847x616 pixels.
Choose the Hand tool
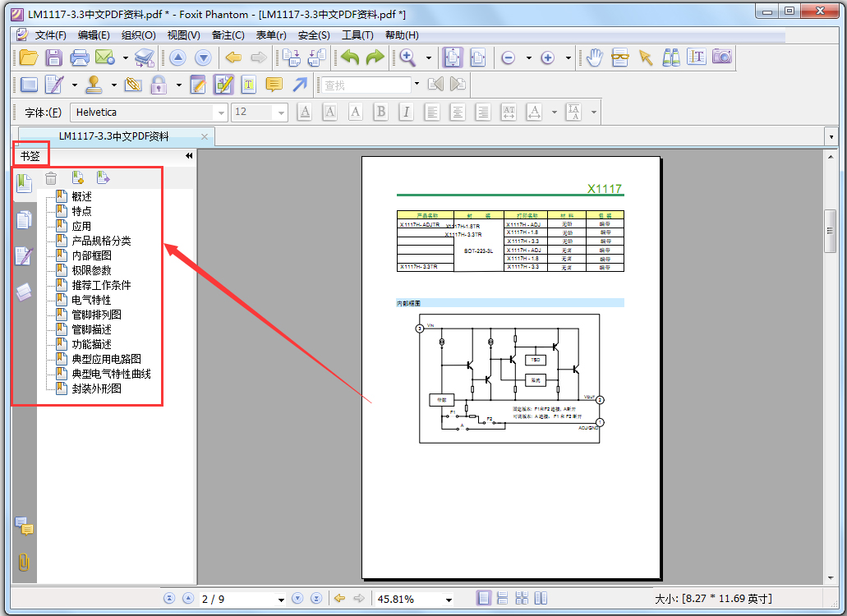(595, 57)
